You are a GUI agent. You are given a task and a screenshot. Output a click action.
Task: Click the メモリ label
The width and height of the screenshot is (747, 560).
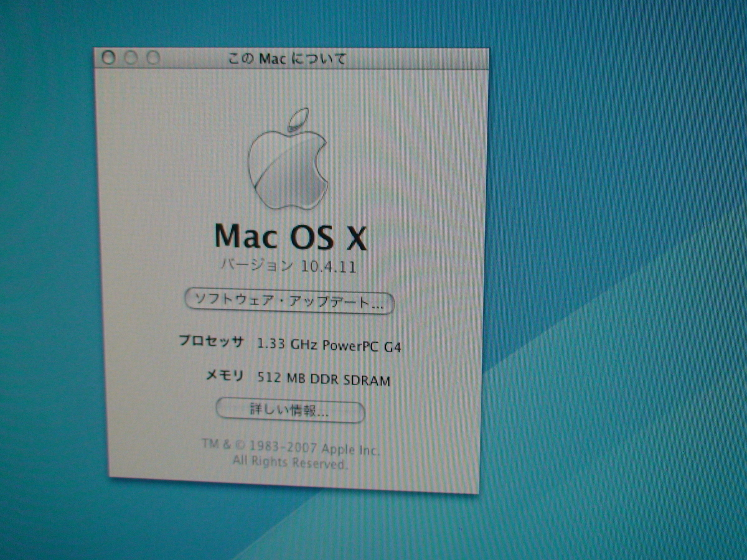point(225,375)
